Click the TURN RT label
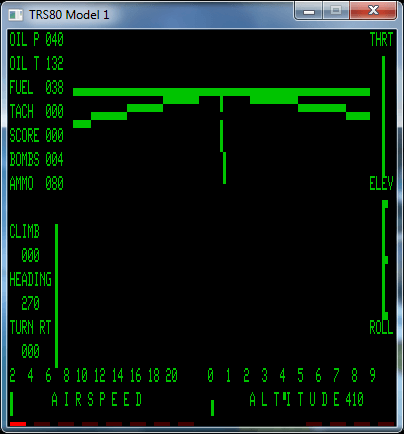The image size is (404, 434). pyautogui.click(x=30, y=327)
